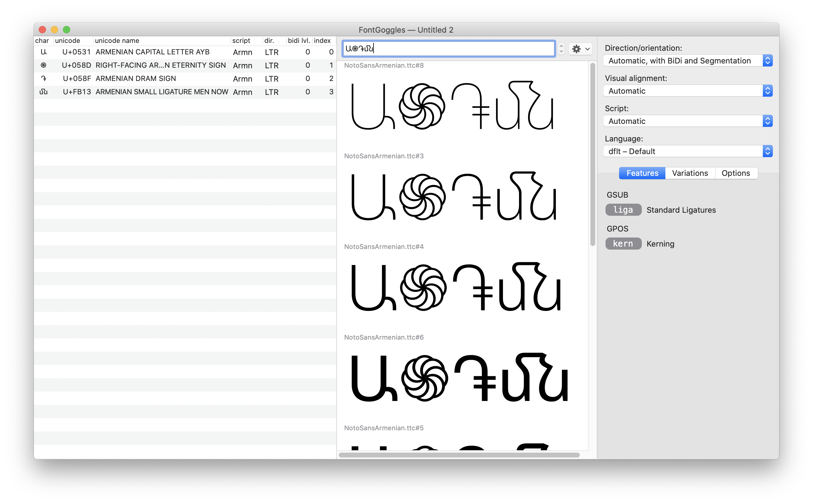The height and width of the screenshot is (504, 813).
Task: Select the Features tab
Action: click(642, 173)
